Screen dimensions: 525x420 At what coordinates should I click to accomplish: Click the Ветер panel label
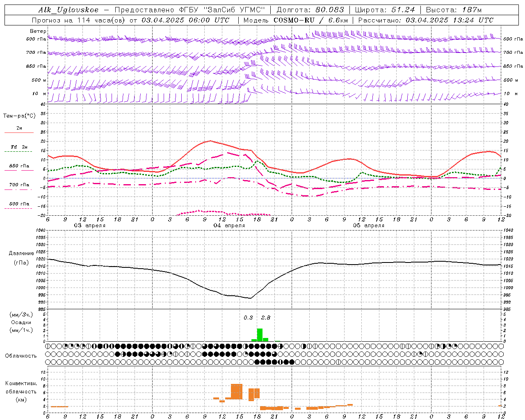38,31
